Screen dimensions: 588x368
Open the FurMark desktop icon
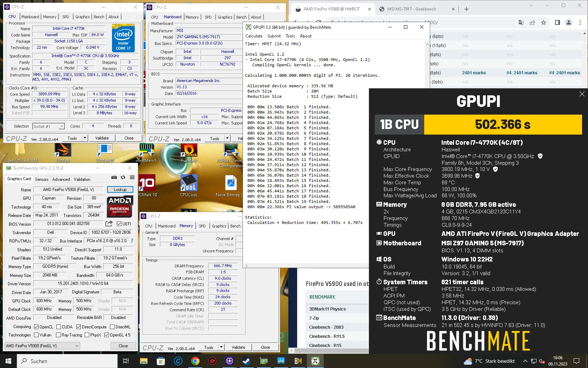click(189, 153)
